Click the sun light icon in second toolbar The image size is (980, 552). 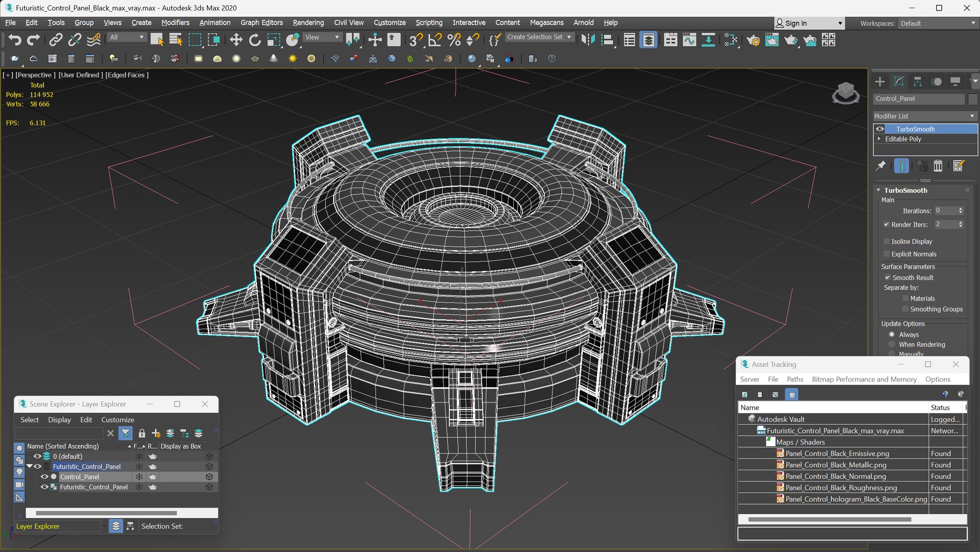coord(293,59)
